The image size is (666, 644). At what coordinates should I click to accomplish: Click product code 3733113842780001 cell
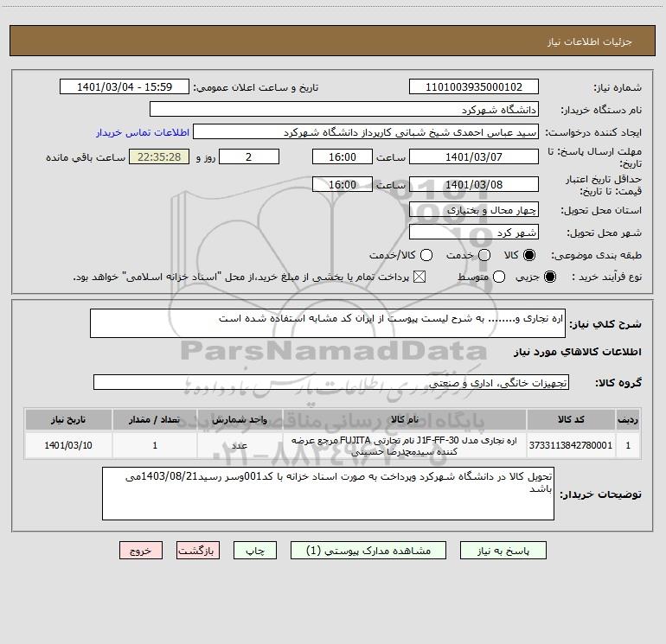coord(571,445)
